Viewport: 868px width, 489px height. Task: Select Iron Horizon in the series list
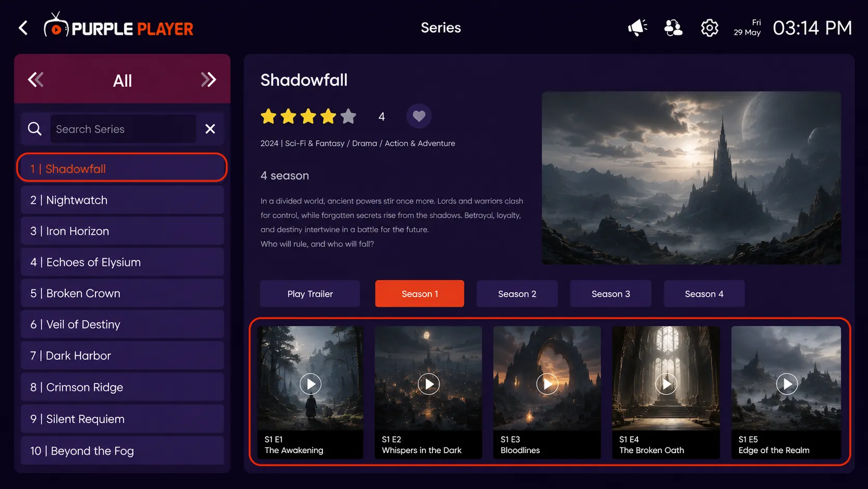click(x=123, y=231)
